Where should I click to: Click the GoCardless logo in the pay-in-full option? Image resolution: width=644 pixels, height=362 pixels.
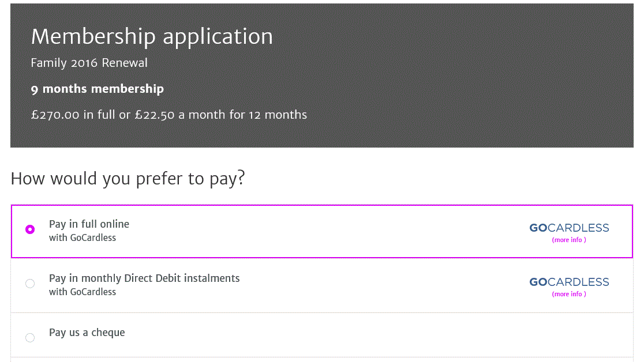click(x=569, y=228)
